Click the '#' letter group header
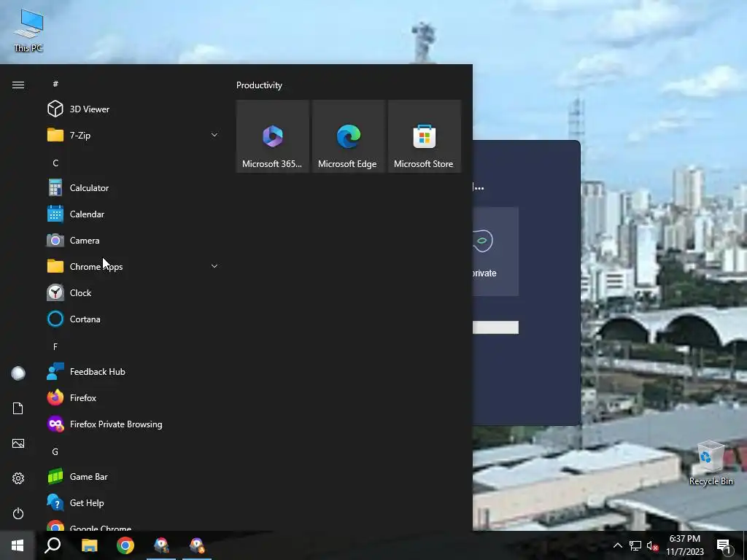747x560 pixels. point(55,84)
